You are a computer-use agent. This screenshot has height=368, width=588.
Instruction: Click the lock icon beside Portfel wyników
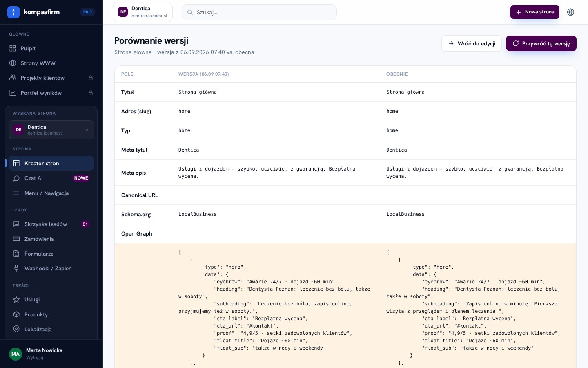(91, 93)
